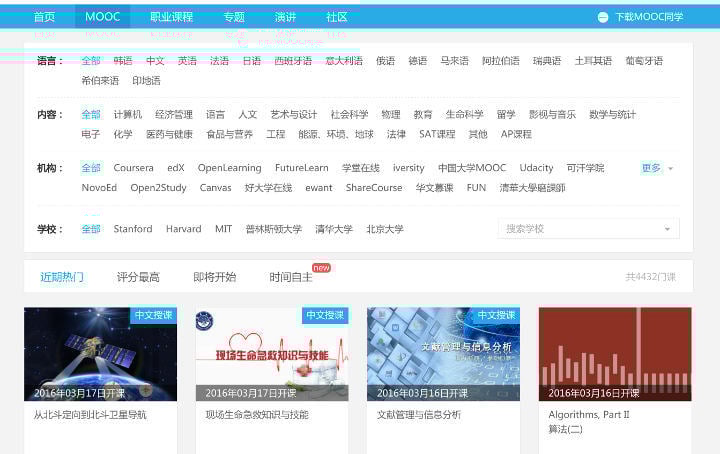
Task: Filter institution by 可汗学院
Action: point(585,168)
